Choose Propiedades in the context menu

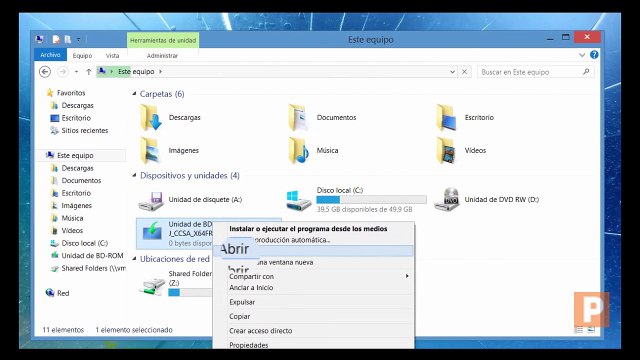[249, 345]
